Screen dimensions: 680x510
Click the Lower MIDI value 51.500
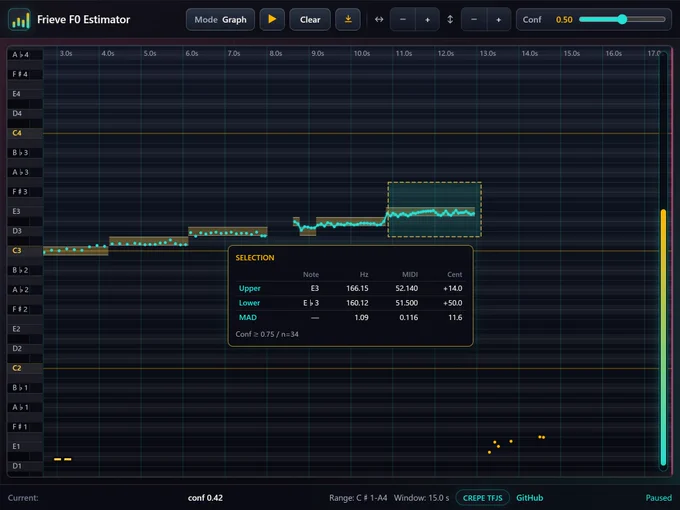[x=407, y=303]
